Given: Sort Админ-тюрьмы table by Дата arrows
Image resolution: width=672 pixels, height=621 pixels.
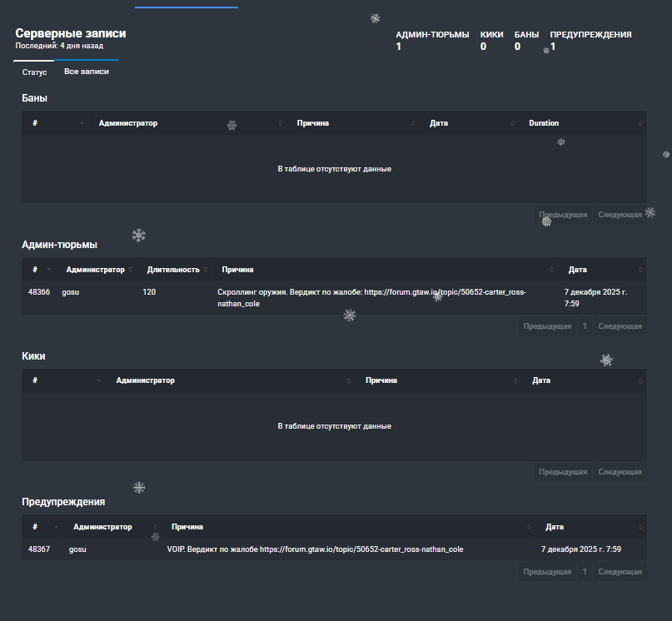Looking at the screenshot, I should coord(640,270).
